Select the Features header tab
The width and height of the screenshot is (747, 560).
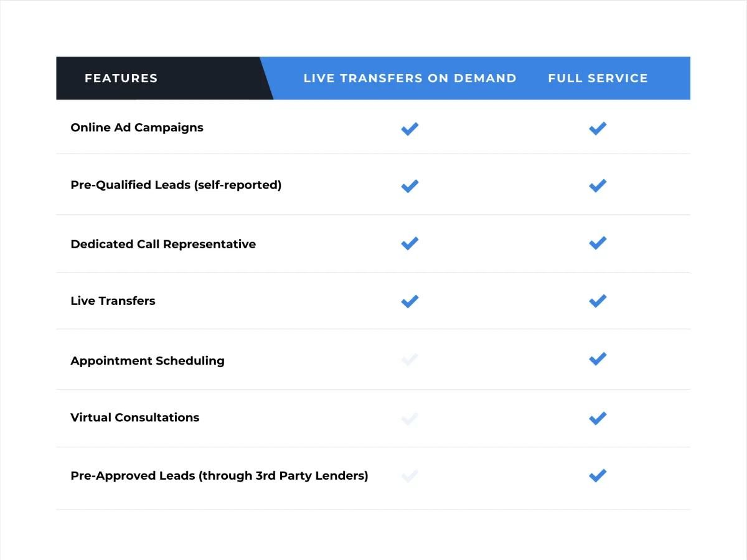(121, 78)
